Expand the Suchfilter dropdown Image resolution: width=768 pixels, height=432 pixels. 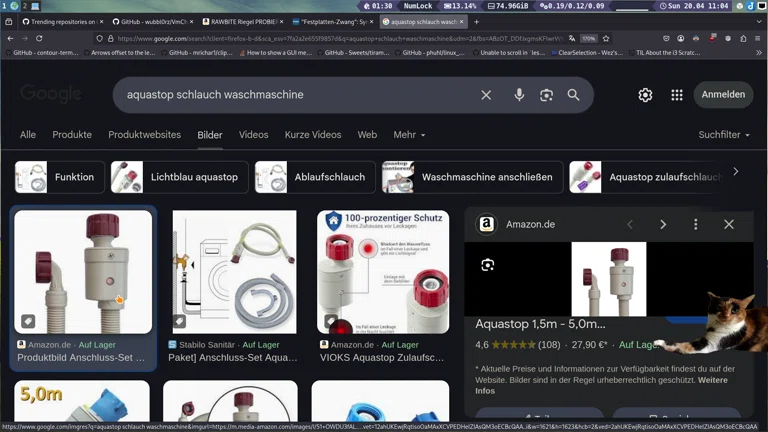(724, 135)
